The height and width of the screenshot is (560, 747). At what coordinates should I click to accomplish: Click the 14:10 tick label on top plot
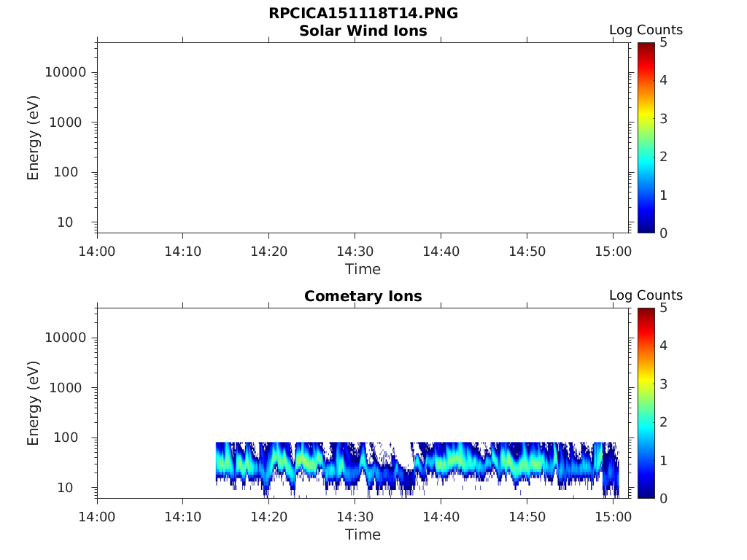coord(183,252)
